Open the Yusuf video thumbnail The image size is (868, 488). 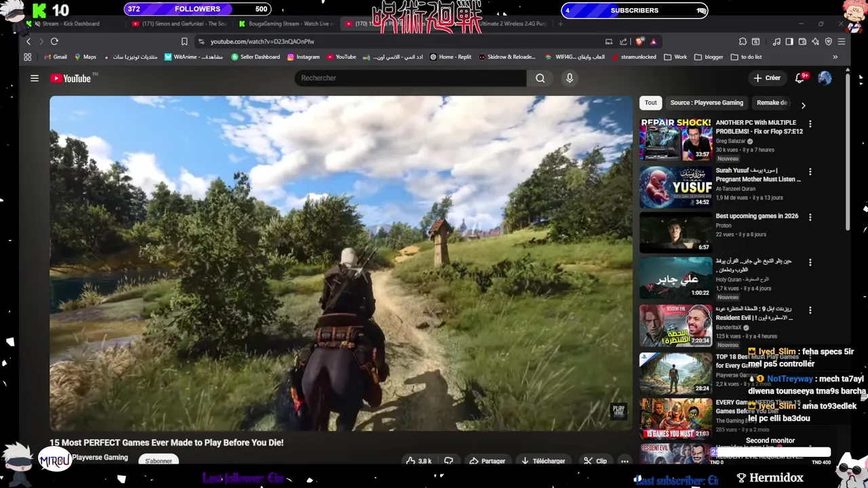(675, 187)
